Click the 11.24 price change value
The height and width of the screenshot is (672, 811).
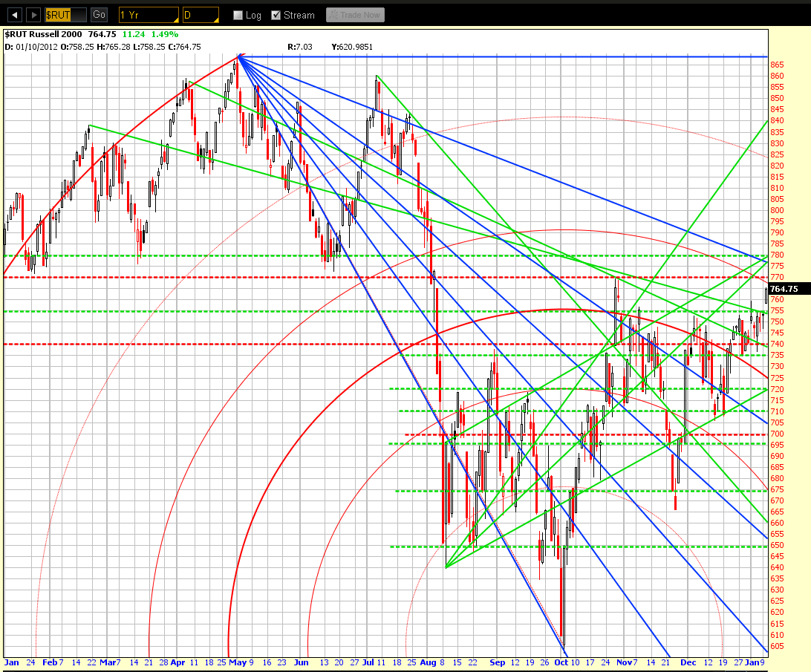pyautogui.click(x=134, y=34)
